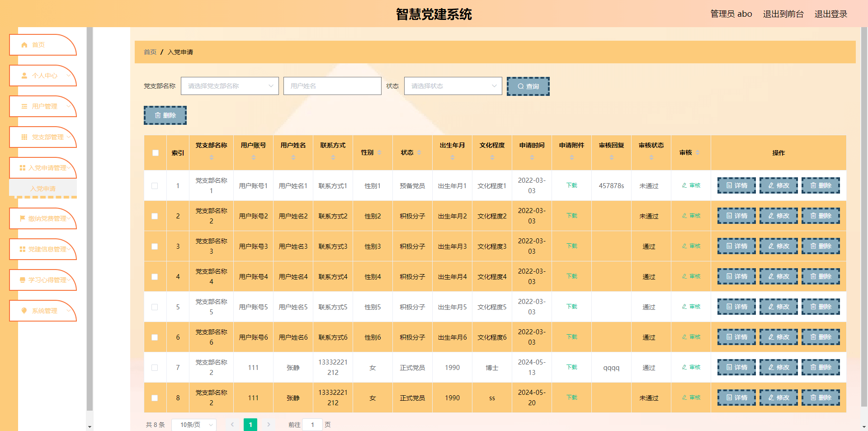This screenshot has width=868, height=431.
Task: Click page number 1 in pagination
Action: 250,425
